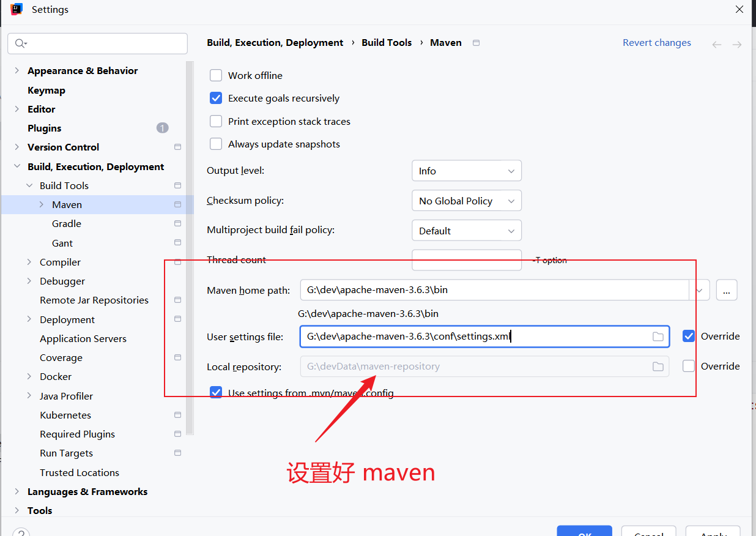756x536 pixels.
Task: Select Tools in settings tree
Action: pos(40,510)
